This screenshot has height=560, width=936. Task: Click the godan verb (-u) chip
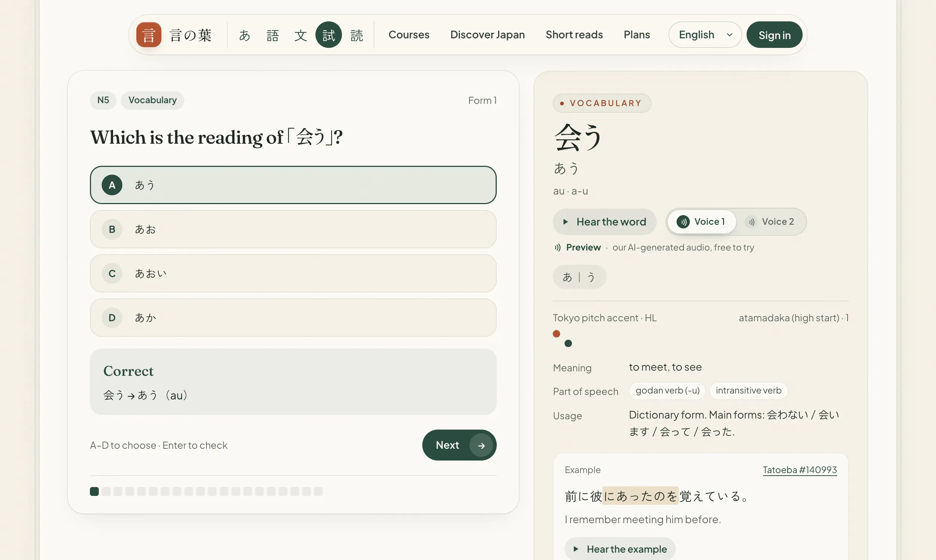pyautogui.click(x=667, y=391)
